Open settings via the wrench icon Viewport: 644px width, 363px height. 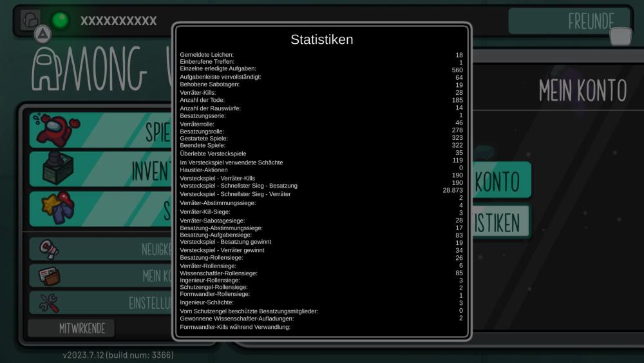pyautogui.click(x=49, y=302)
